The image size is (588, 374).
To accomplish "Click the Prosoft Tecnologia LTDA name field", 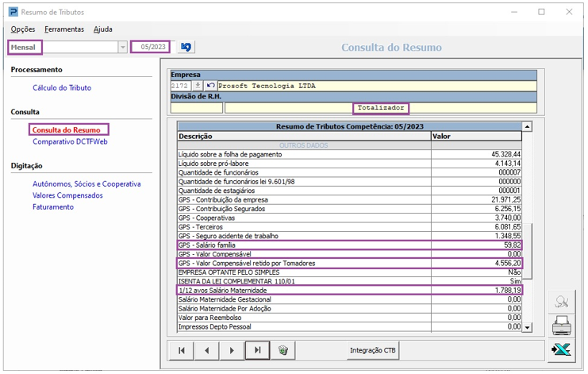I will point(377,86).
